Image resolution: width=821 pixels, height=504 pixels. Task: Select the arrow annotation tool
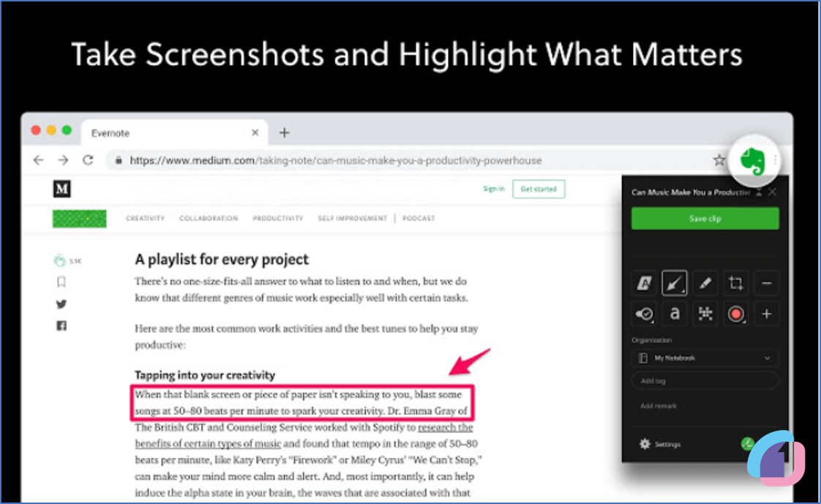(x=675, y=283)
